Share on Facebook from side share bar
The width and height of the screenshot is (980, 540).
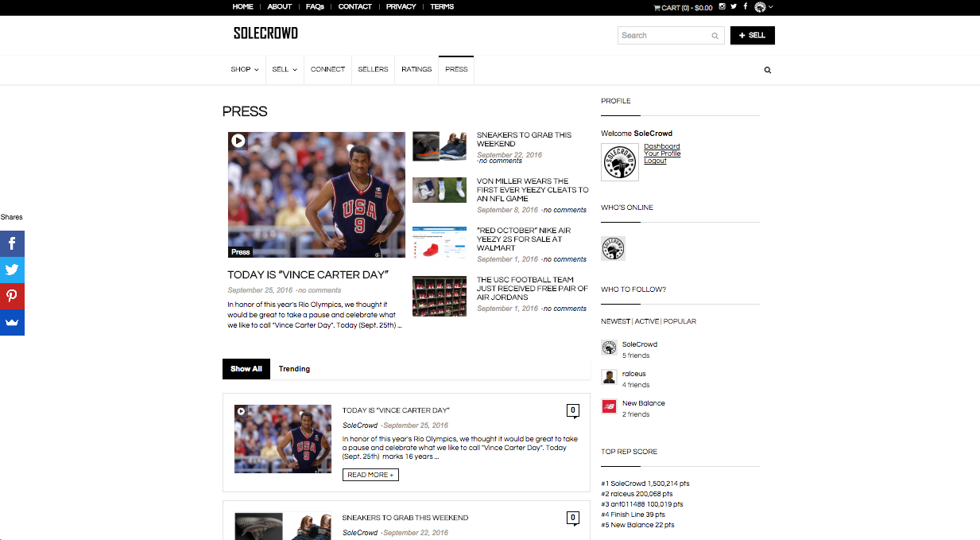point(12,243)
